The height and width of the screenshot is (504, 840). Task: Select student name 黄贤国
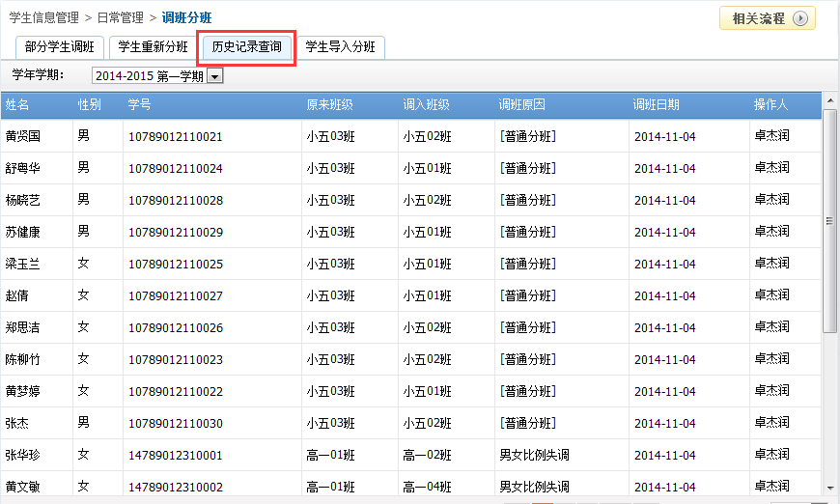(x=23, y=136)
